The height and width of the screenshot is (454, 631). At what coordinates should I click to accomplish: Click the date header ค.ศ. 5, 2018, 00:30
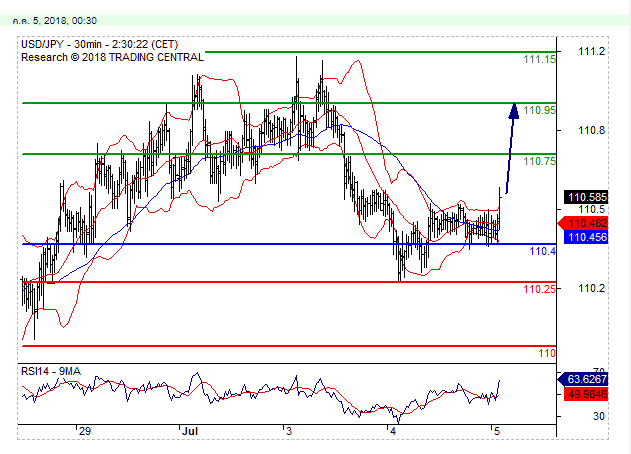point(55,21)
